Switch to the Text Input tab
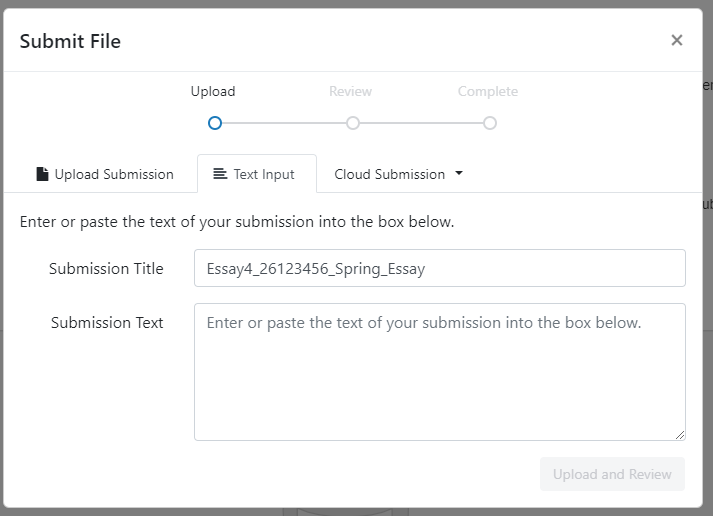 click(x=257, y=174)
